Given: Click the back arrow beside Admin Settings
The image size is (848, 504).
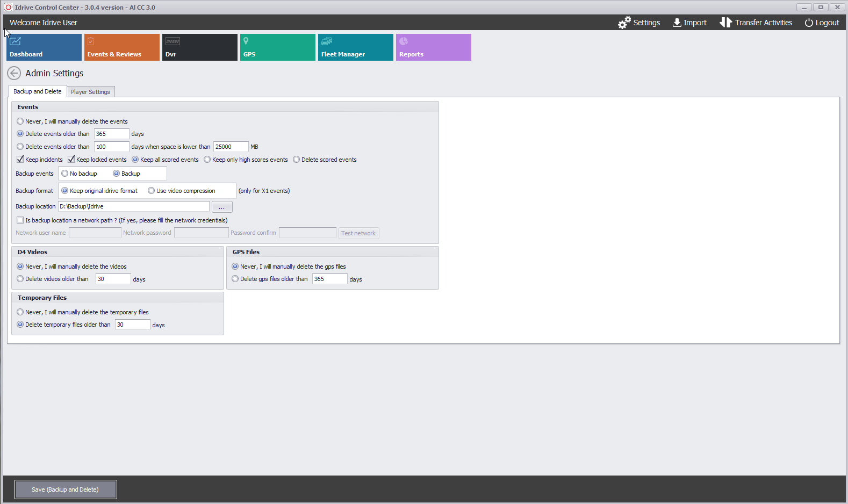Looking at the screenshot, I should (14, 73).
